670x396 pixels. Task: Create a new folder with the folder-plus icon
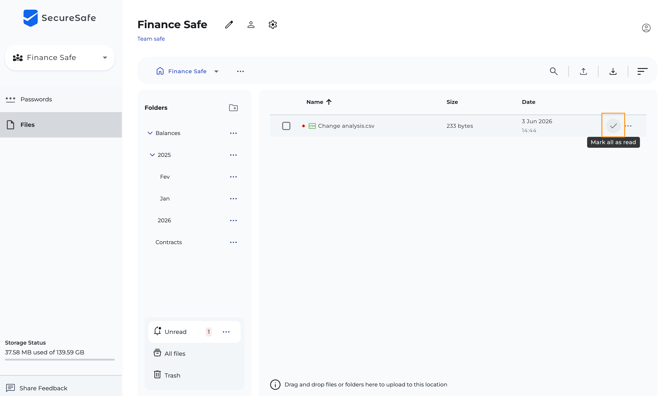pos(233,108)
